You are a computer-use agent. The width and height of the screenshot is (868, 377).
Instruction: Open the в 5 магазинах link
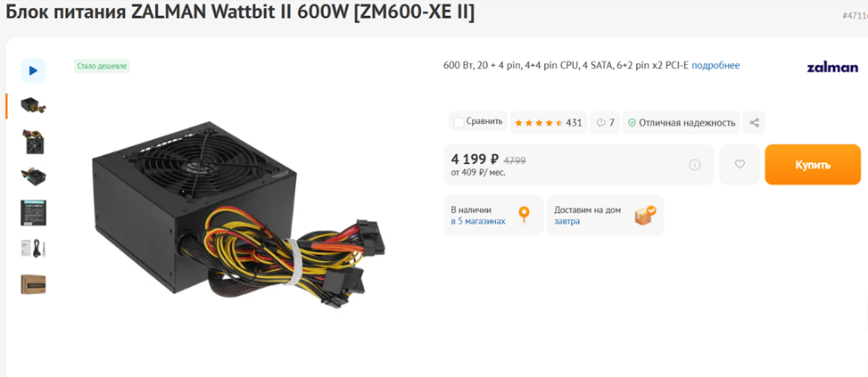478,221
